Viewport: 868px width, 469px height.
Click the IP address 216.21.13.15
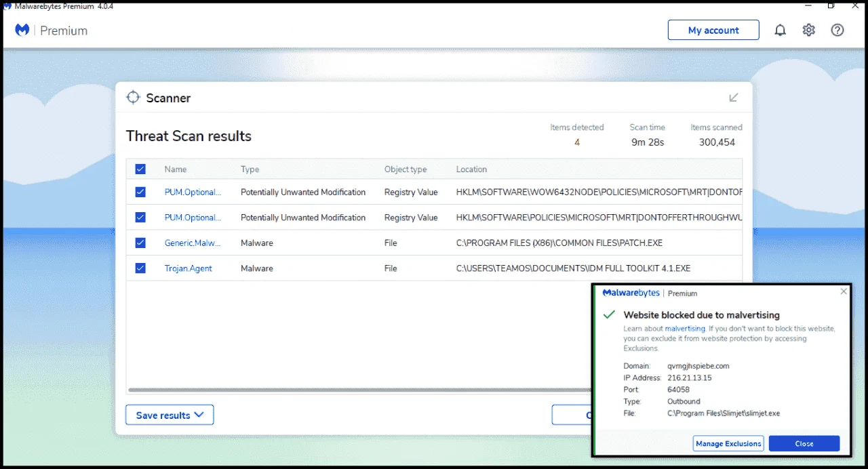click(x=689, y=378)
